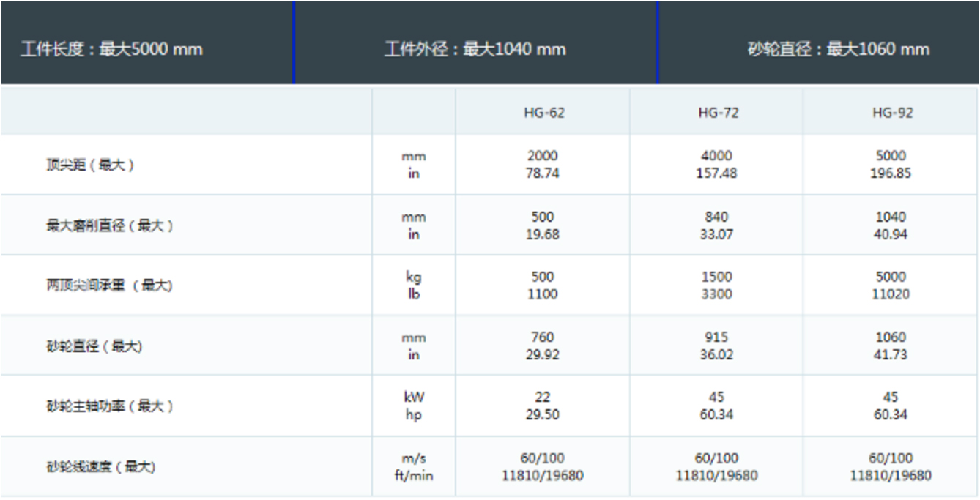Viewport: 980px width, 500px height.
Task: Click the row label '顶尖距（最大）'
Action: click(90, 165)
